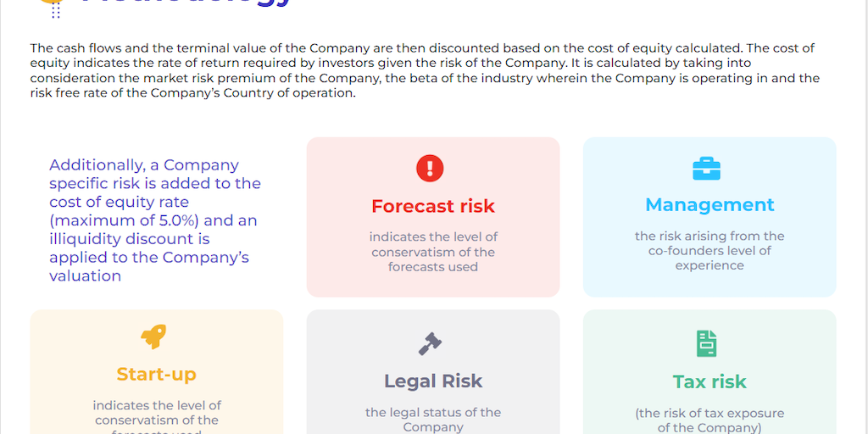Screen dimensions: 868x434
Task: Click the green document Tax risk icon
Action: point(706,343)
